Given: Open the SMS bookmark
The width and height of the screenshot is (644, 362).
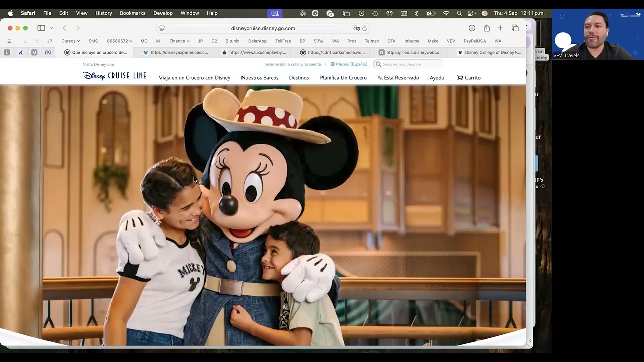Looking at the screenshot, I should pos(93,41).
